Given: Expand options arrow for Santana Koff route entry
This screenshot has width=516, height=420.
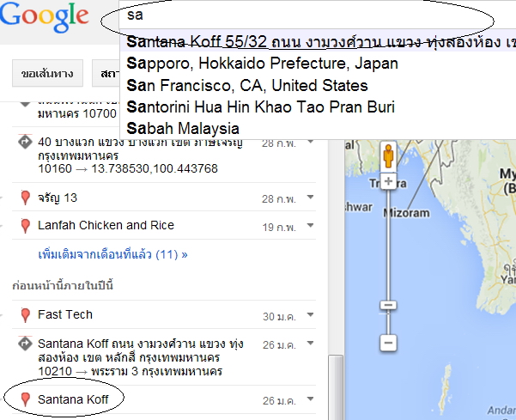Looking at the screenshot, I should (x=310, y=343).
